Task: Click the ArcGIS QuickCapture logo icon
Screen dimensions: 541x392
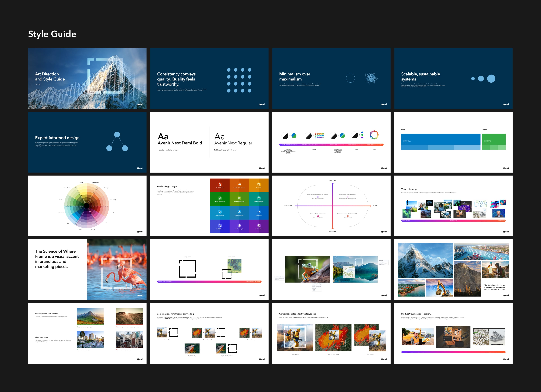Action: [239, 184]
